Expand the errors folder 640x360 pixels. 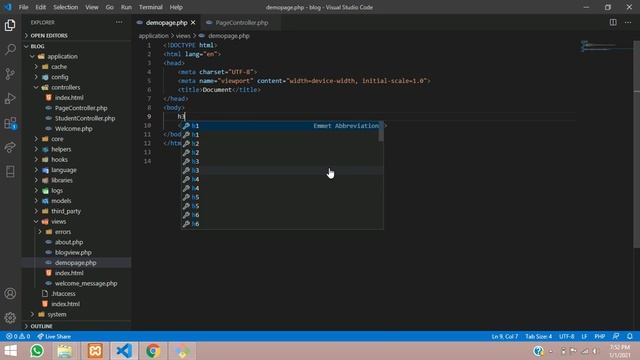pyautogui.click(x=63, y=232)
